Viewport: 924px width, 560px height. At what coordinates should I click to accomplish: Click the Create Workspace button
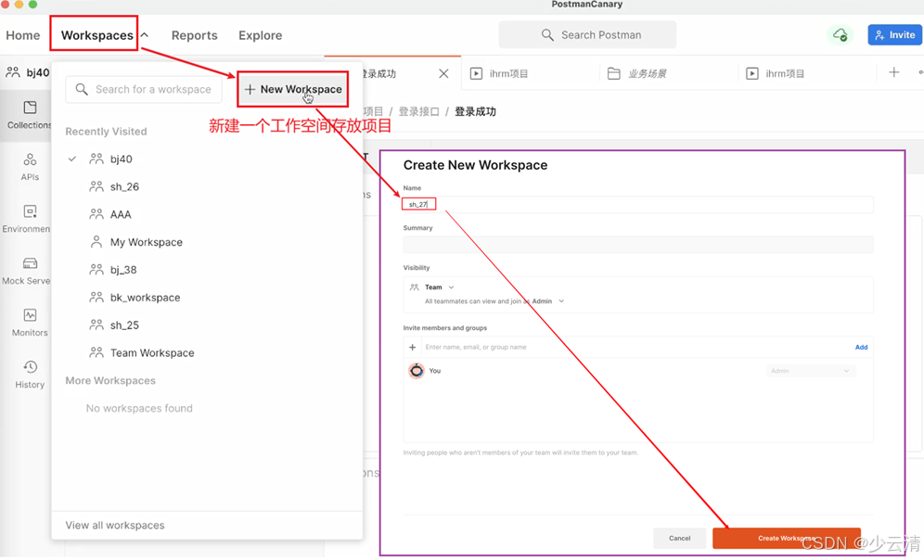point(786,539)
